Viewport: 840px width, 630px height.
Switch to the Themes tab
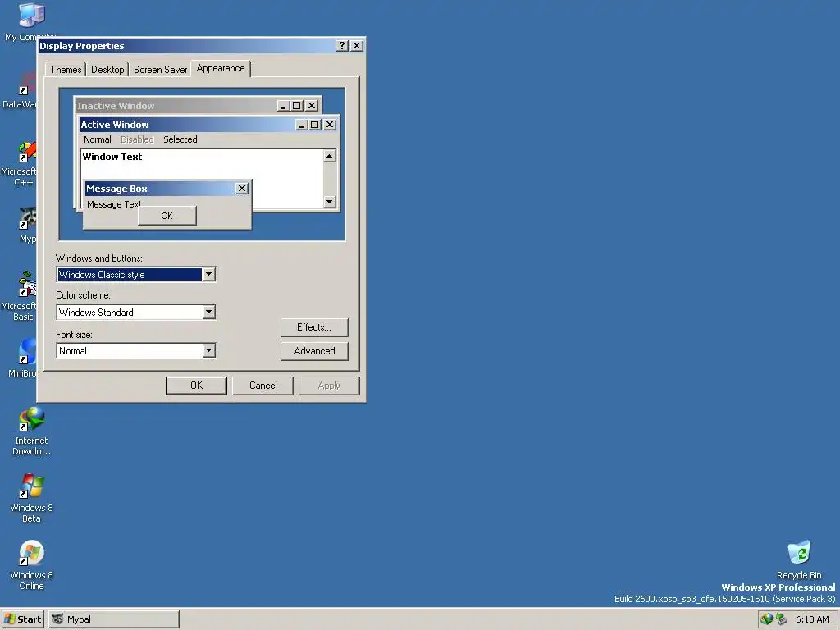tap(66, 70)
